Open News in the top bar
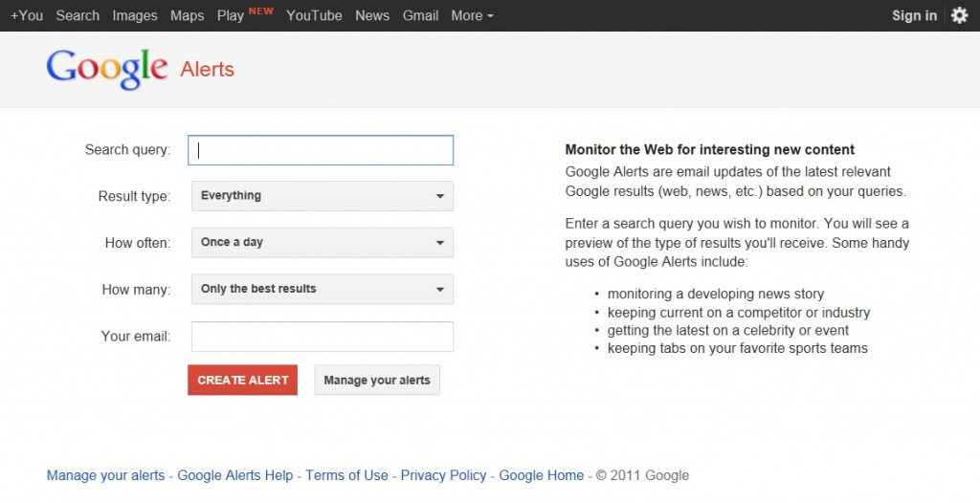This screenshot has width=980, height=503. 372,15
